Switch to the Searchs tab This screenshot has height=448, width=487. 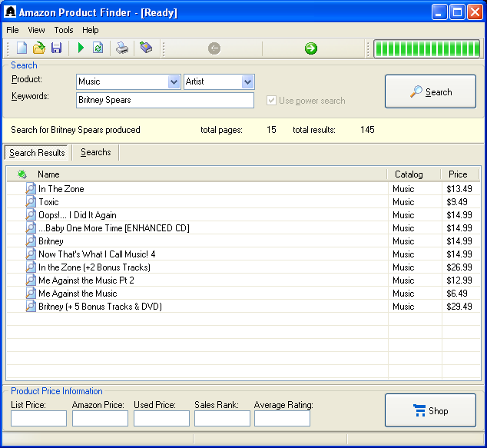[96, 152]
